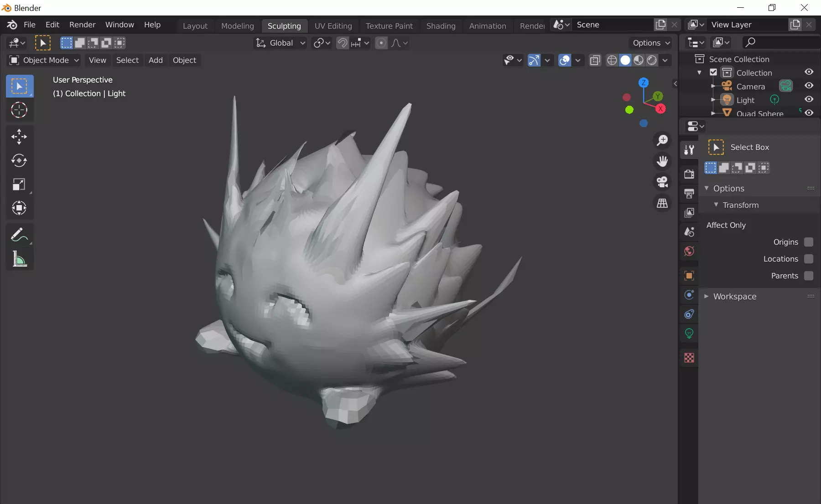Switch perspective/orthographic grid icon
This screenshot has height=504, width=821.
(x=662, y=203)
